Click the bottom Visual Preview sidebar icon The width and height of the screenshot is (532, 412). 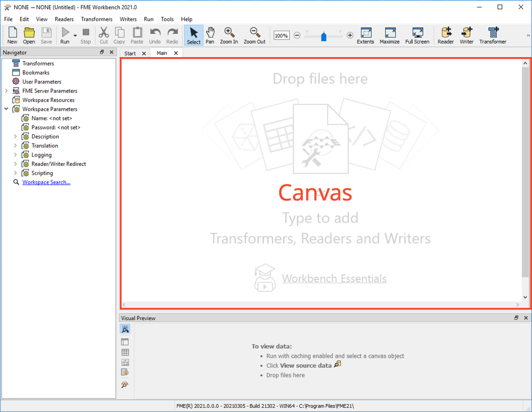pos(125,385)
